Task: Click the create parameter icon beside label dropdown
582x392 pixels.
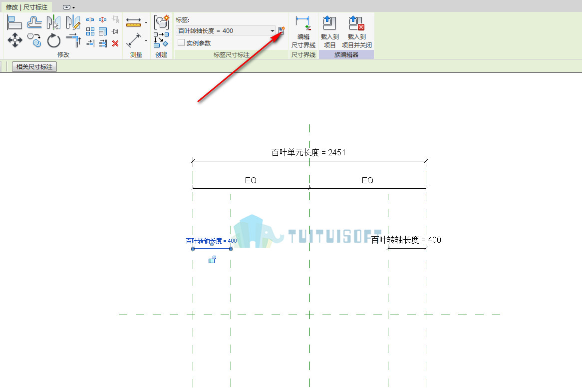Action: click(282, 30)
